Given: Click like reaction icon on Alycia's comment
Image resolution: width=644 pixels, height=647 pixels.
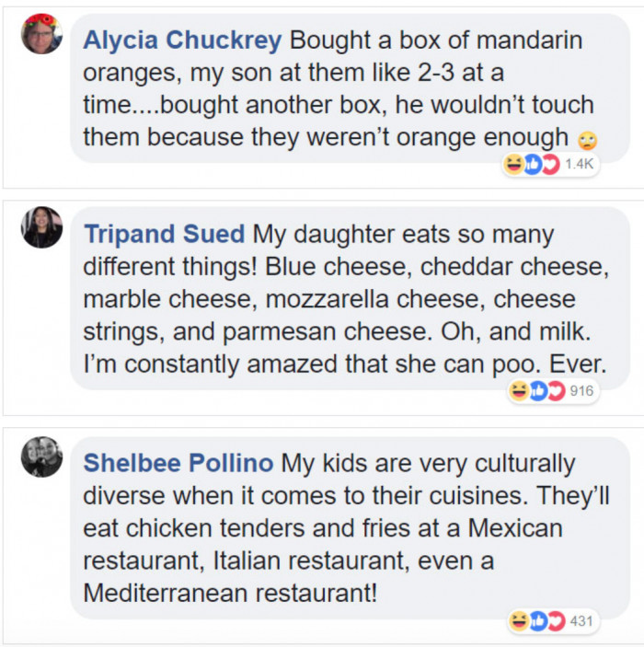Looking at the screenshot, I should (531, 164).
